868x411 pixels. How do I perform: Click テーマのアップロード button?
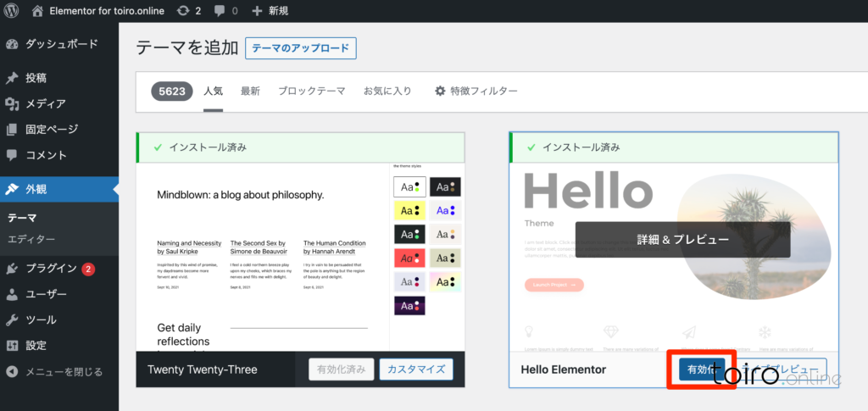tap(300, 48)
